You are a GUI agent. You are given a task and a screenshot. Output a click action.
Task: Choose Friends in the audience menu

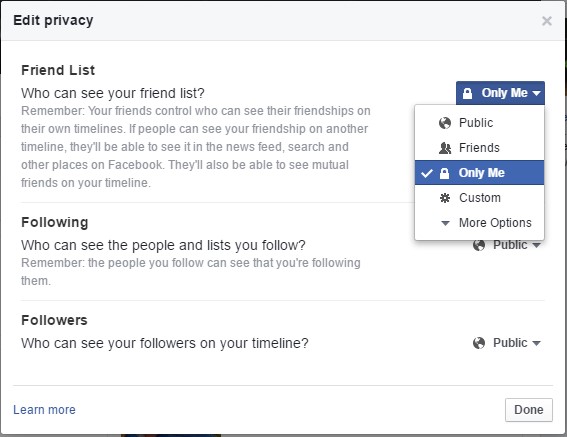pos(479,148)
